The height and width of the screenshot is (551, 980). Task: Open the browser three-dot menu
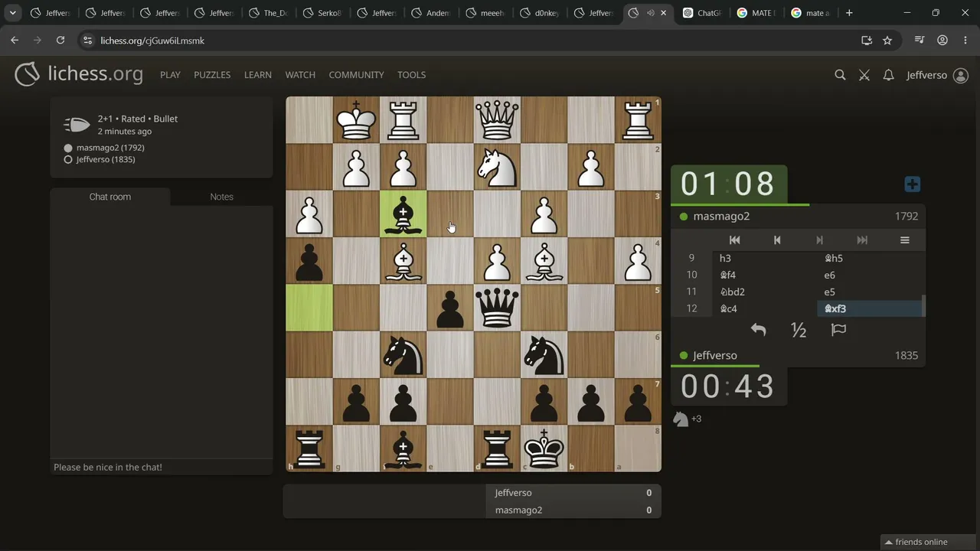tap(965, 41)
